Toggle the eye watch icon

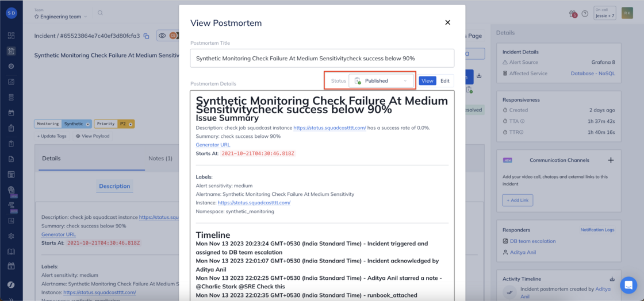coord(162,36)
